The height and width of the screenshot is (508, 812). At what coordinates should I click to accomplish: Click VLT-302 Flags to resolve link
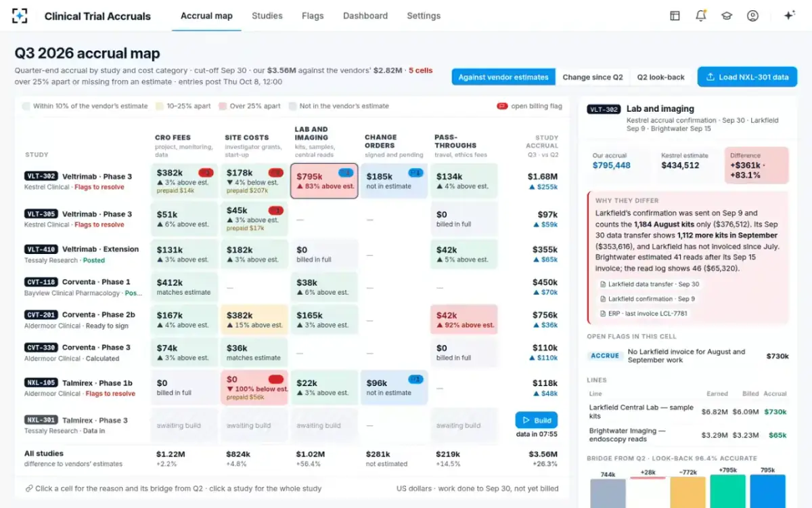pyautogui.click(x=99, y=187)
